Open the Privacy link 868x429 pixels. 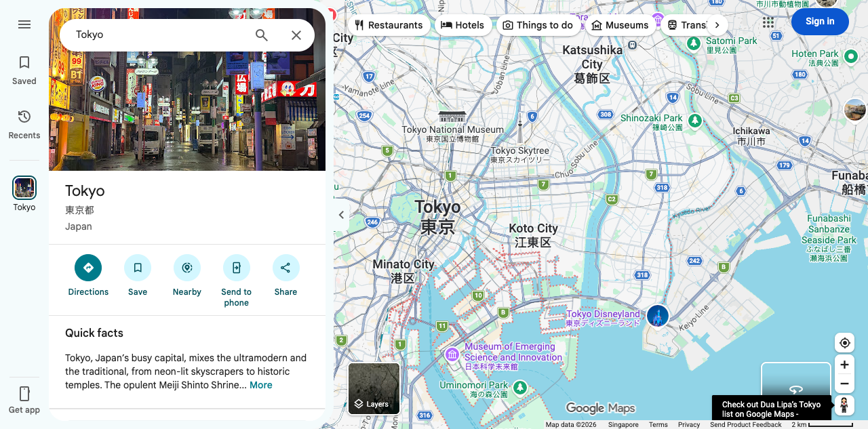point(689,425)
